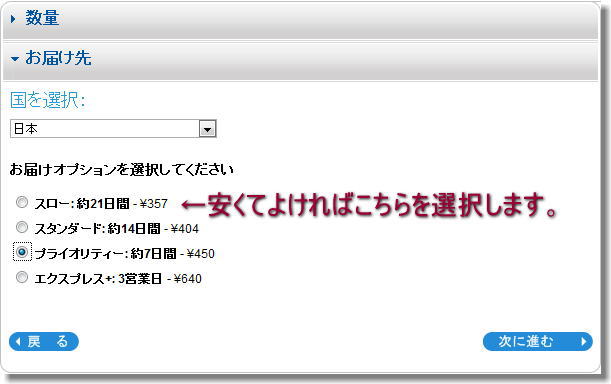Image resolution: width=611 pixels, height=384 pixels.
Task: Click the スロー ¥357 option label
Action: click(x=101, y=204)
